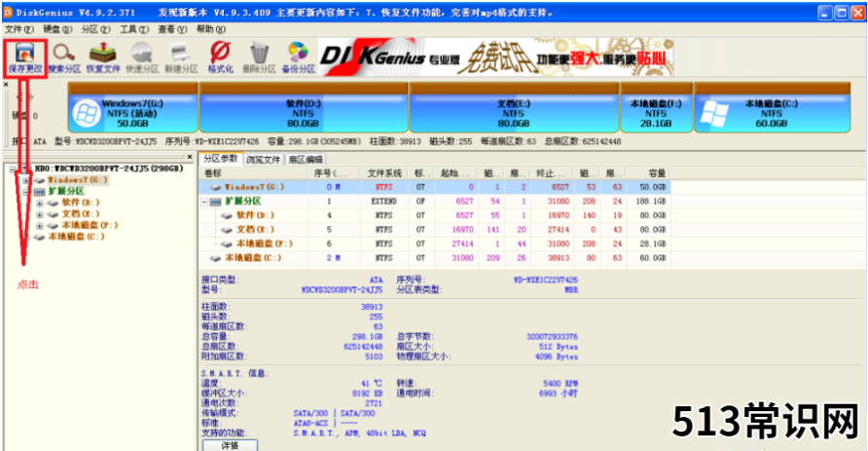
Task: Collapse 扩展分区 row in partition table
Action: point(204,202)
